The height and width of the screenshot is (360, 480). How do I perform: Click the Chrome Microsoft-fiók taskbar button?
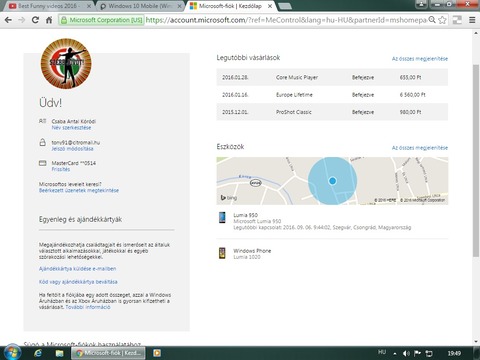(108, 353)
